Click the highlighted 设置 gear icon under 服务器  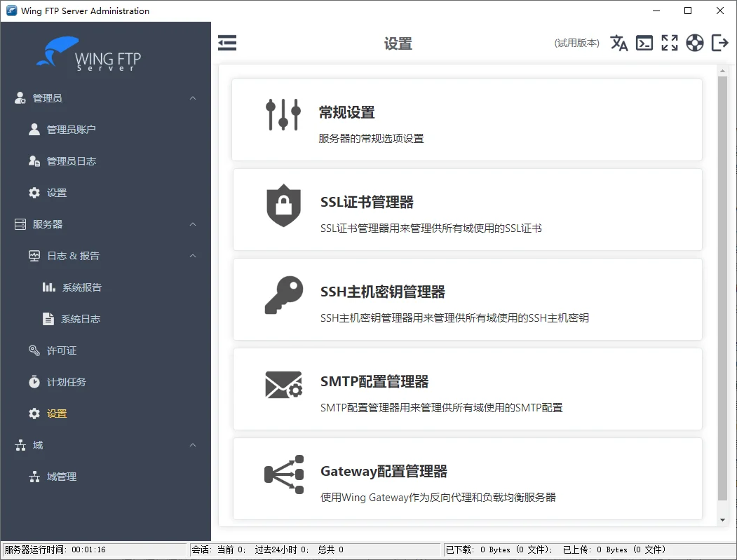34,414
